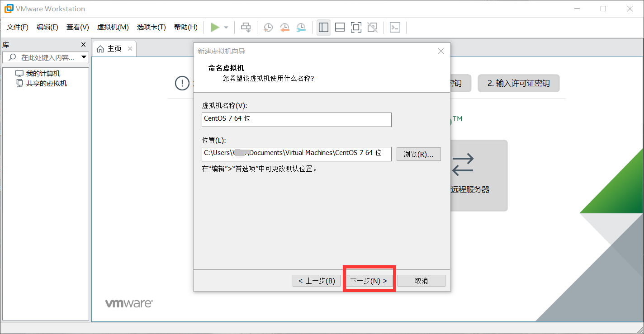Open the library search dropdown arrow
644x334 pixels.
(x=84, y=57)
